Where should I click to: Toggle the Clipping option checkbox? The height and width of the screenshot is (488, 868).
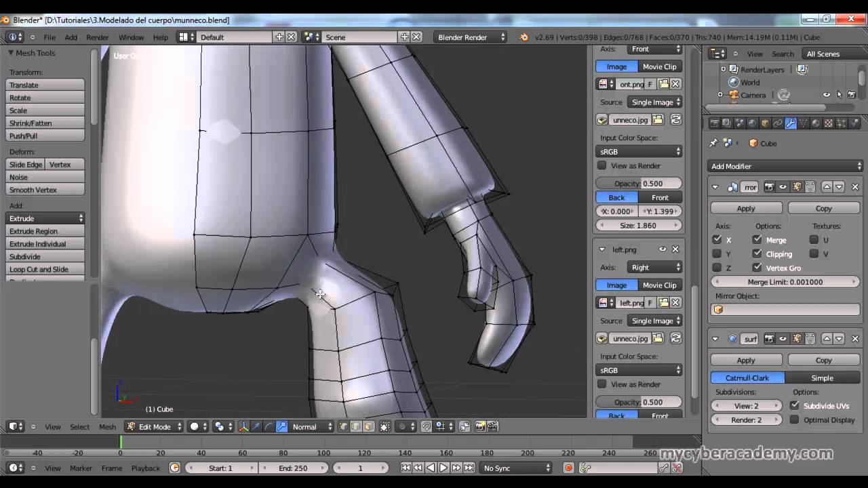(757, 253)
